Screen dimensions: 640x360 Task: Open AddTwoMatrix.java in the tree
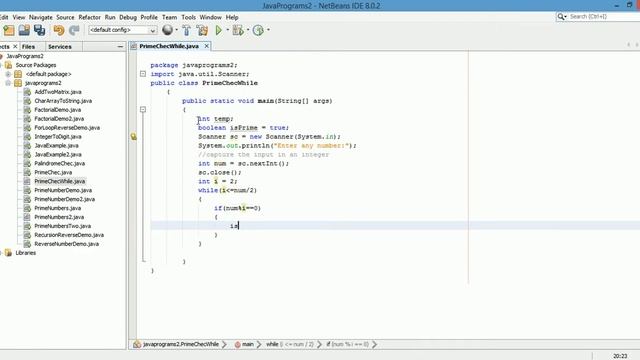tap(58, 92)
